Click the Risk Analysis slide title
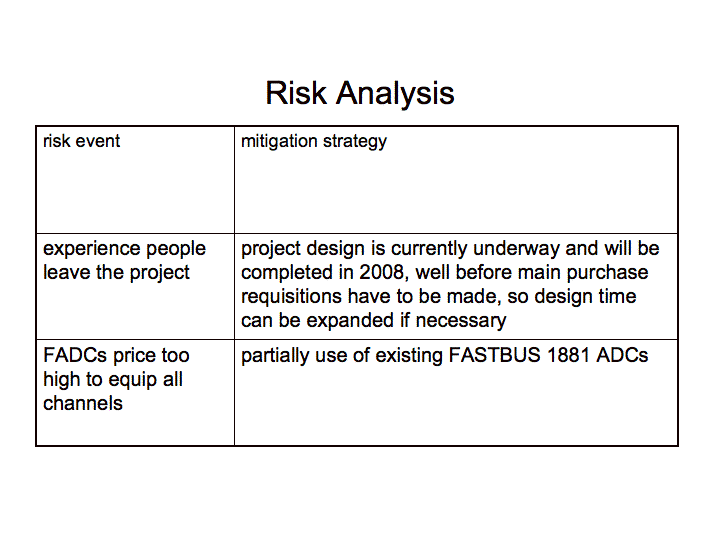Screen dimensions: 720x540 (360, 94)
